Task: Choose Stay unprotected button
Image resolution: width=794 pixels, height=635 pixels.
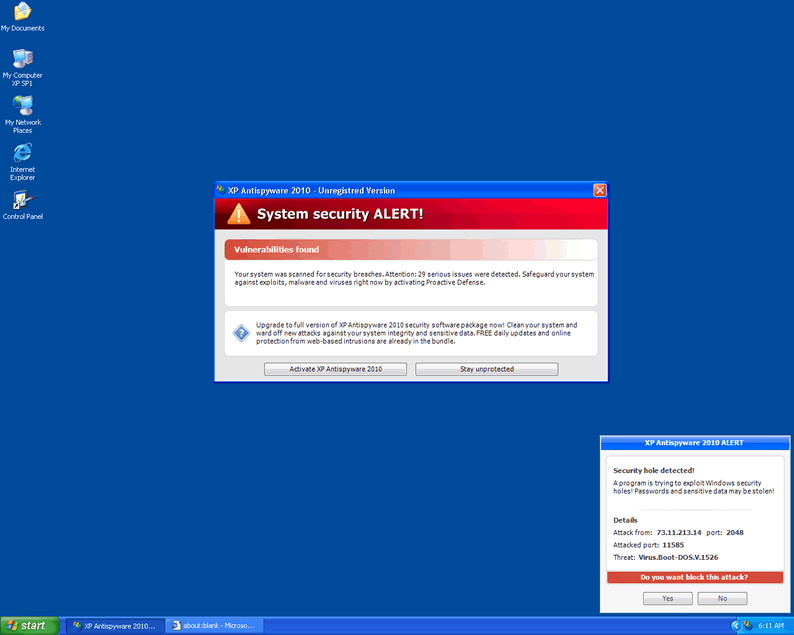Action: click(486, 369)
